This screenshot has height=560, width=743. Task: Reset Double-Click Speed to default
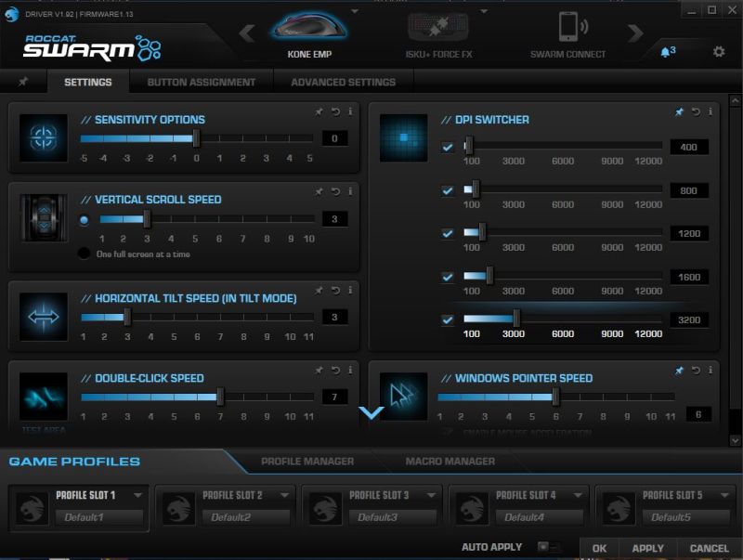click(x=335, y=370)
